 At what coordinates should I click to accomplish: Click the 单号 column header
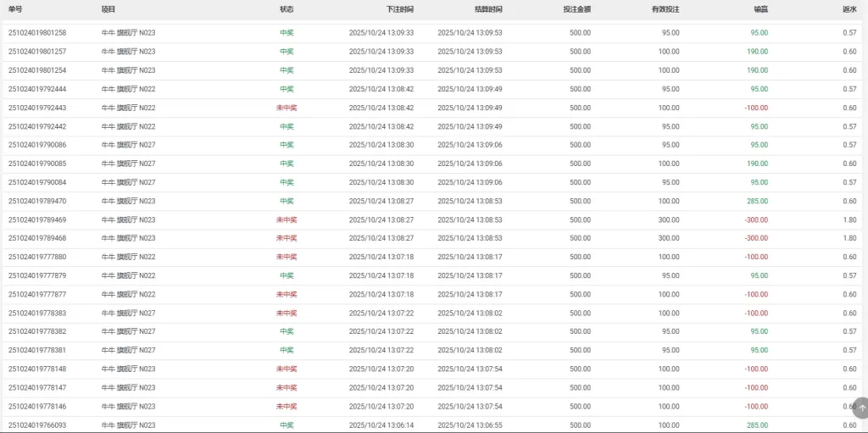click(x=15, y=9)
